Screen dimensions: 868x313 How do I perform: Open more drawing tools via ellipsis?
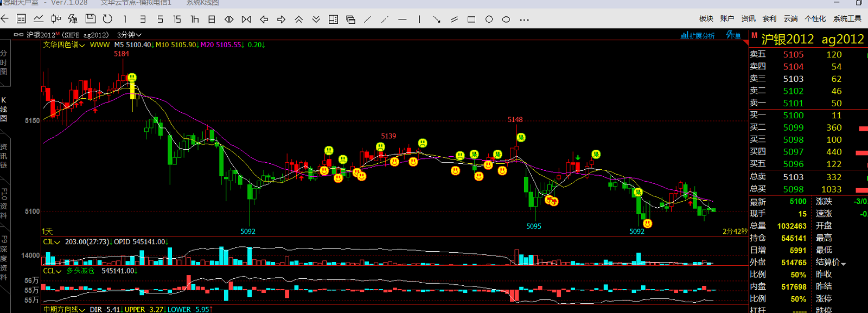click(524, 20)
